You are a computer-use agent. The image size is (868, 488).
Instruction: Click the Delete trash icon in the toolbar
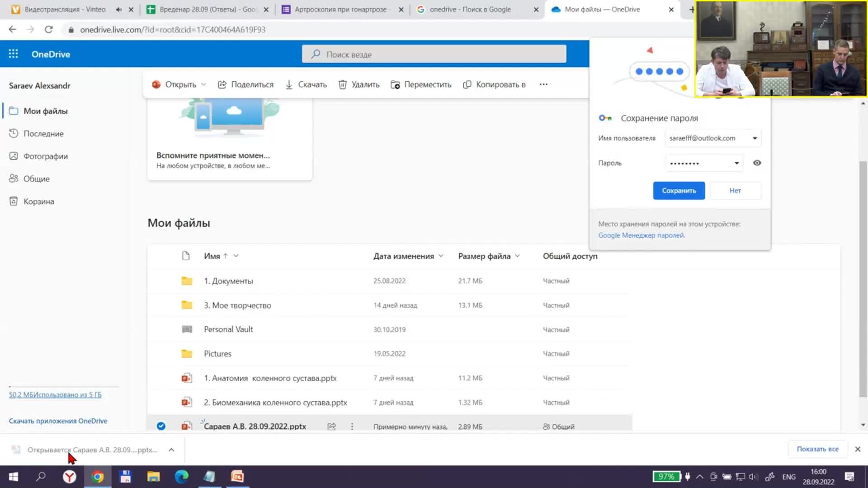click(343, 84)
